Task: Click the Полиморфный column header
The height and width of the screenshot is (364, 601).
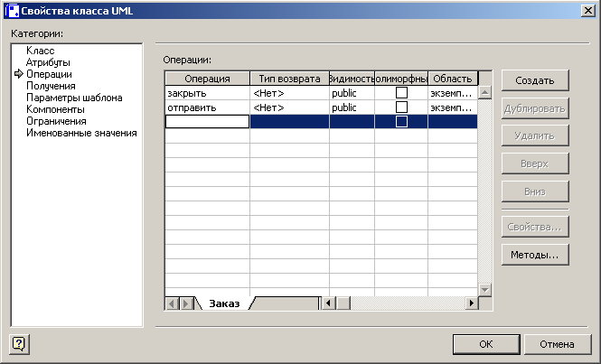Action: (401, 79)
